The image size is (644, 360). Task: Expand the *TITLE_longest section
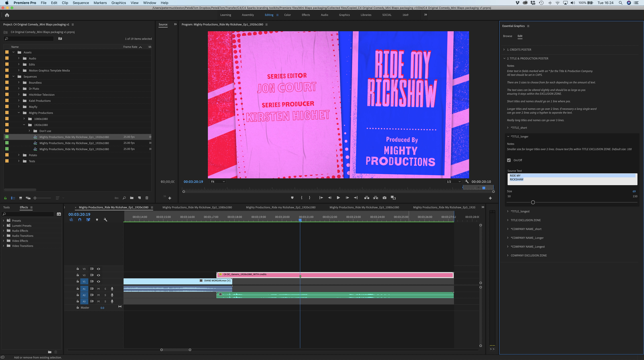(508, 211)
